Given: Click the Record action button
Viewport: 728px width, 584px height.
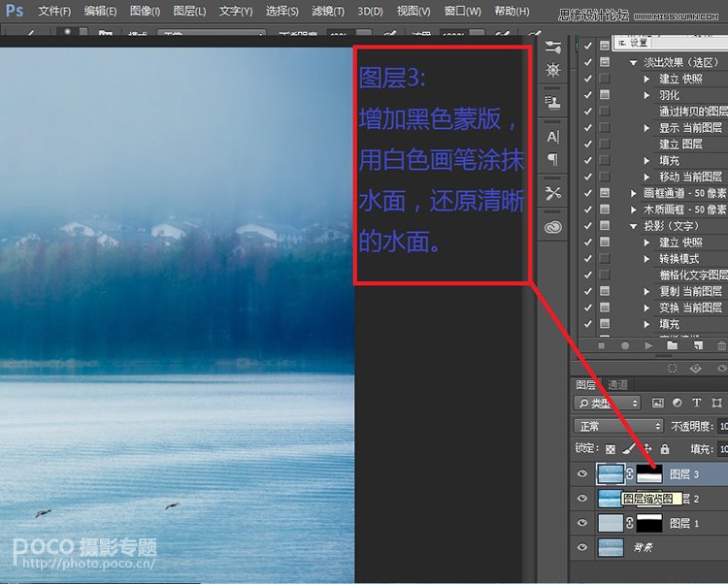Looking at the screenshot, I should tap(625, 345).
